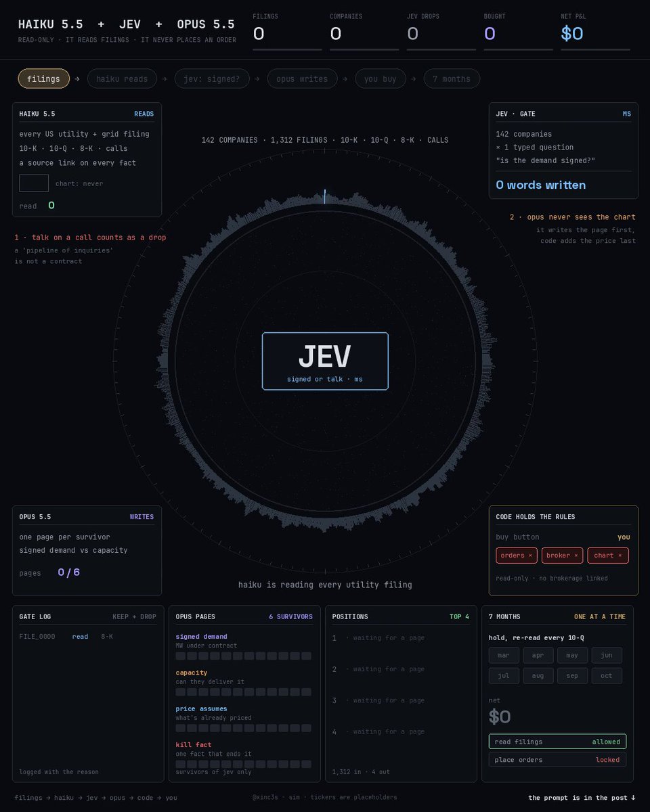Screen dimensions: 650x812
Task: Click 'haiku is reading every utility filing' status
Action: (x=325, y=585)
